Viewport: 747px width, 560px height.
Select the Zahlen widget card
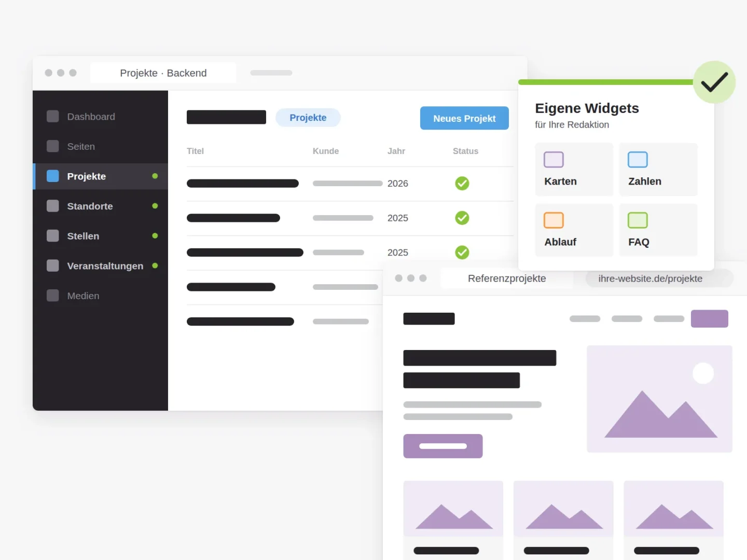[658, 170]
